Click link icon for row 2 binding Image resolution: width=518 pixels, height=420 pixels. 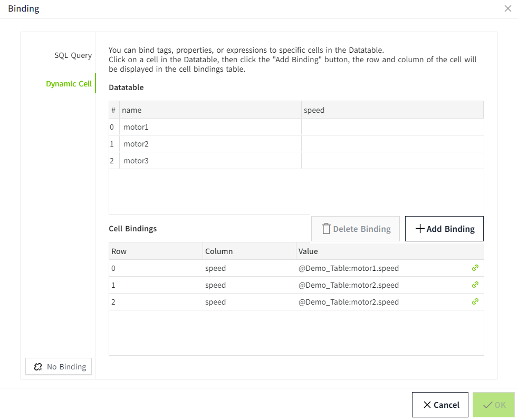tap(475, 301)
